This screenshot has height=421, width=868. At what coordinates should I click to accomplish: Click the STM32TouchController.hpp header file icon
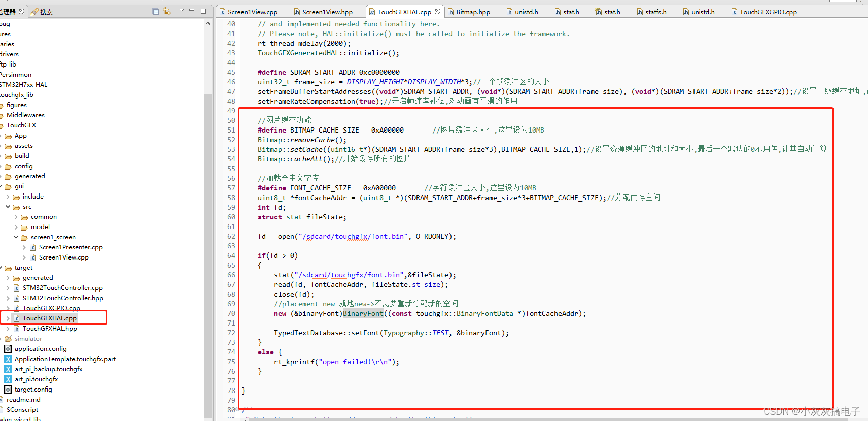coord(16,298)
